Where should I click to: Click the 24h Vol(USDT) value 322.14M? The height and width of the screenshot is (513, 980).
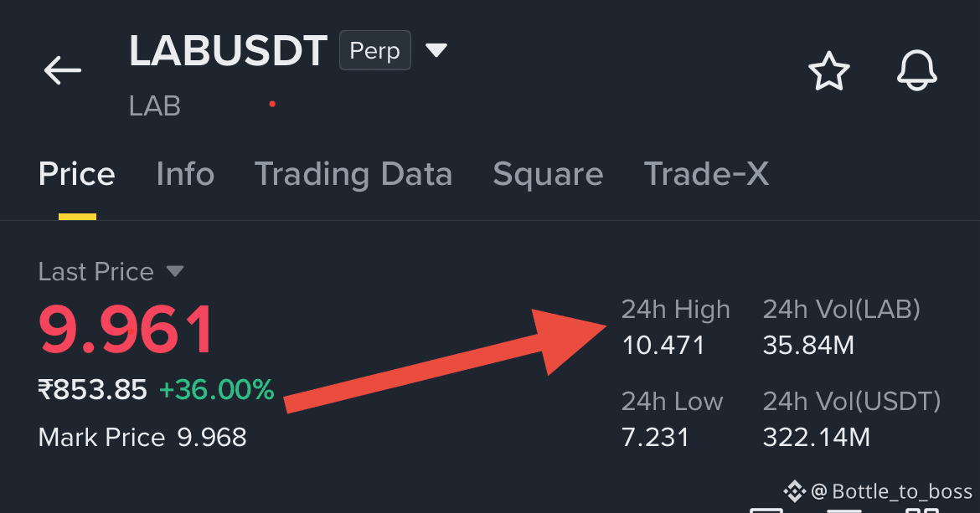click(817, 438)
